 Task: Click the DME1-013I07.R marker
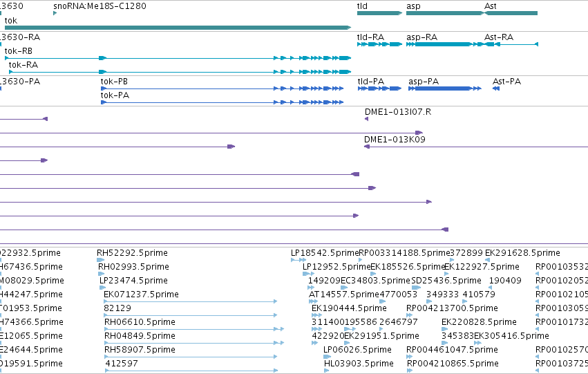tap(366, 119)
